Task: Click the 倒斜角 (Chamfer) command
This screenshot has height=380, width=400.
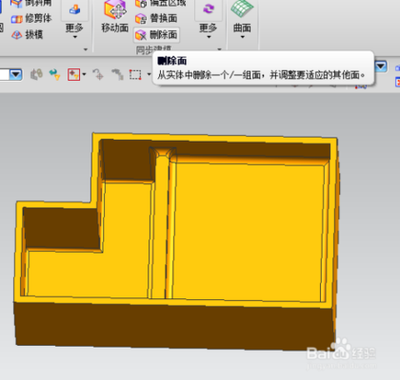Action: [x=31, y=3]
